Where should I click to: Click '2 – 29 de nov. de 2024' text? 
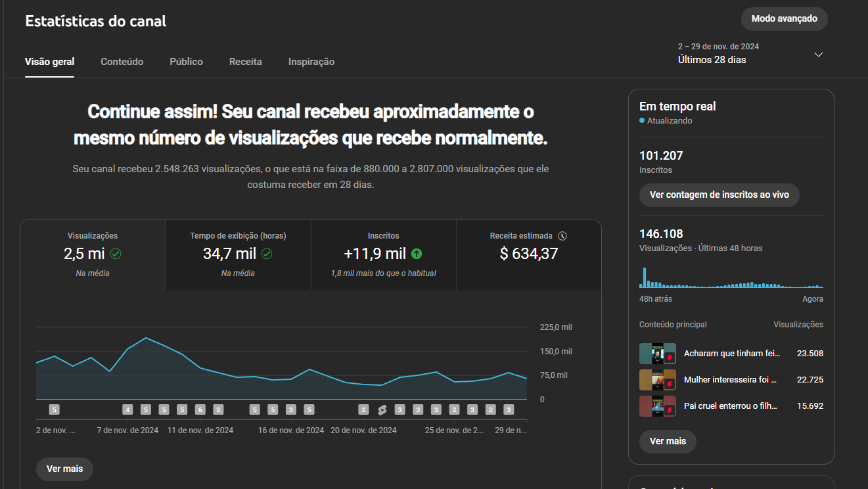coord(719,47)
